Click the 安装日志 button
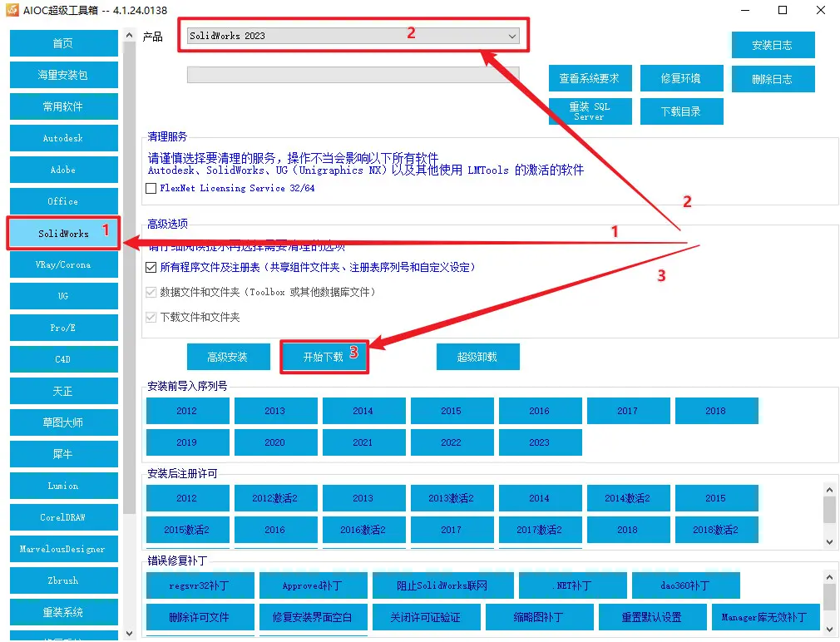This screenshot has height=642, width=840. pyautogui.click(x=773, y=45)
